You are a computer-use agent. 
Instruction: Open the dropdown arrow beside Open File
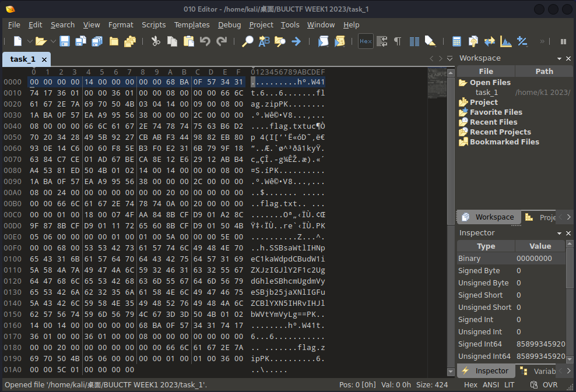[x=53, y=41]
